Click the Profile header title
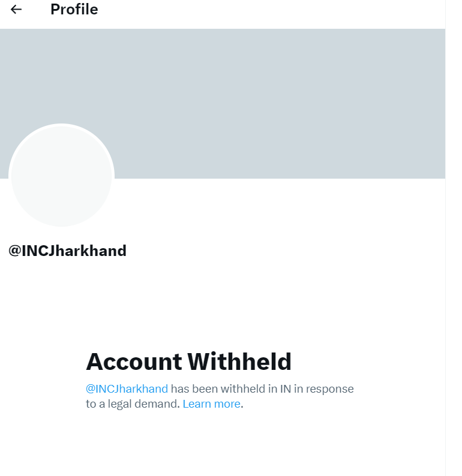 (x=74, y=10)
